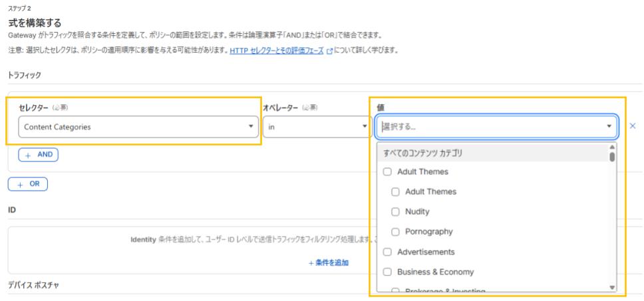
Task: Enable the Pornography checkbox
Action: [x=395, y=232]
